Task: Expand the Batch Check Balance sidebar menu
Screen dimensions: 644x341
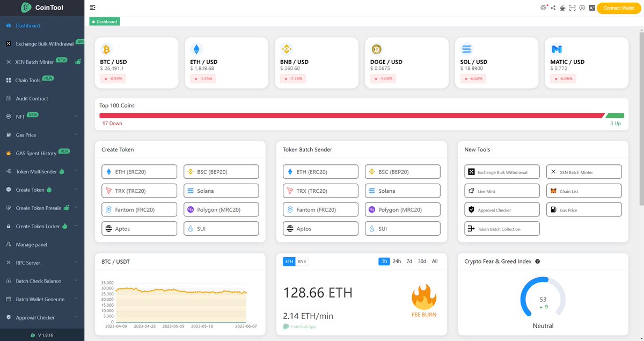Action: click(x=42, y=281)
